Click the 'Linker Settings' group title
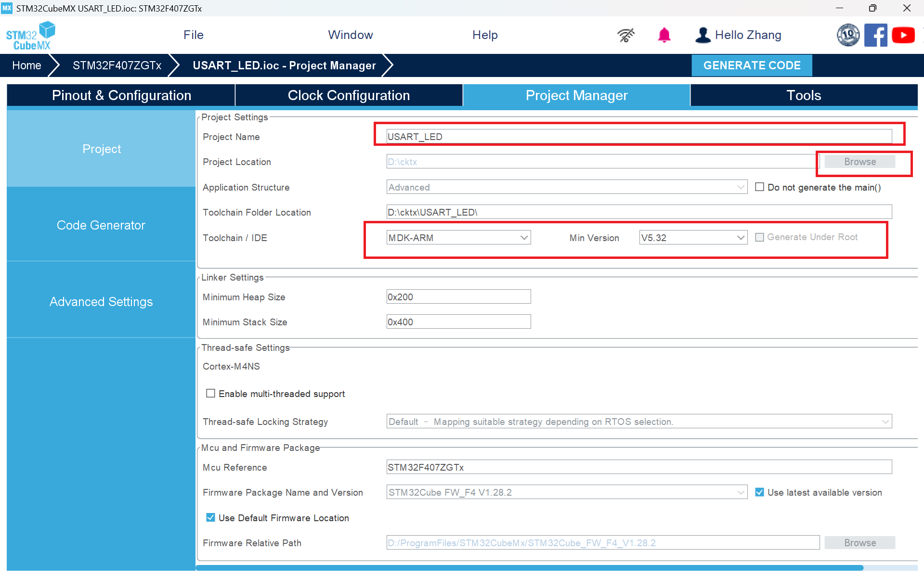924x577 pixels. 233,277
